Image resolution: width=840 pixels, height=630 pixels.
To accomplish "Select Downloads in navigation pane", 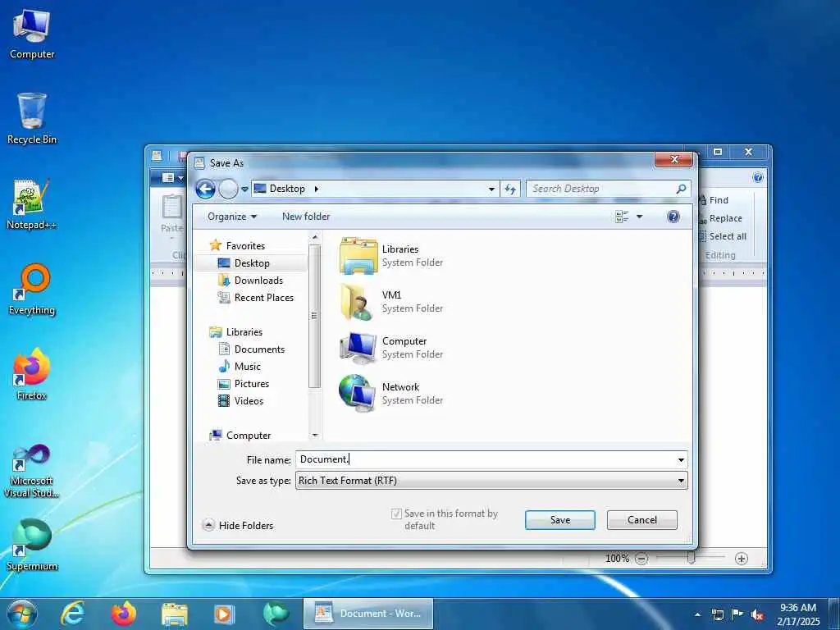I will (258, 281).
